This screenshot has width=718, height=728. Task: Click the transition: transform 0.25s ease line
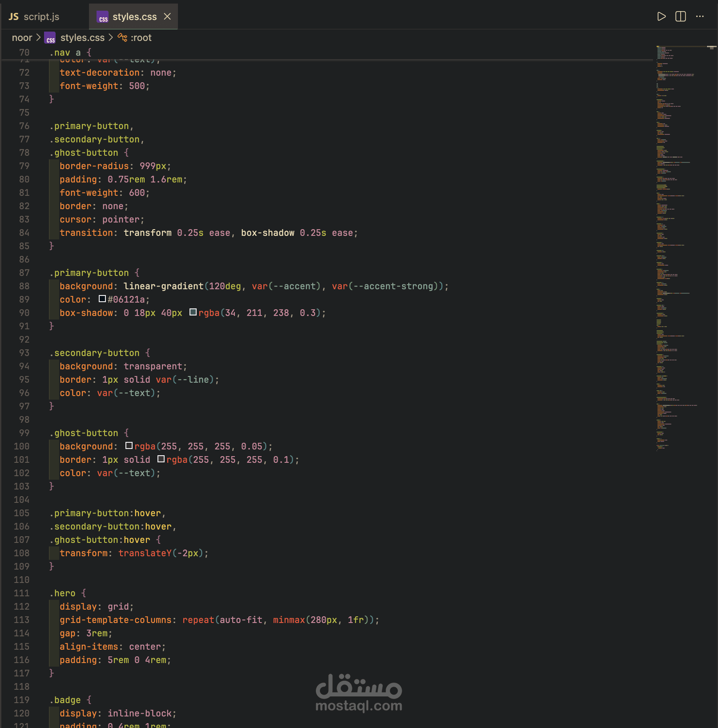[209, 233]
